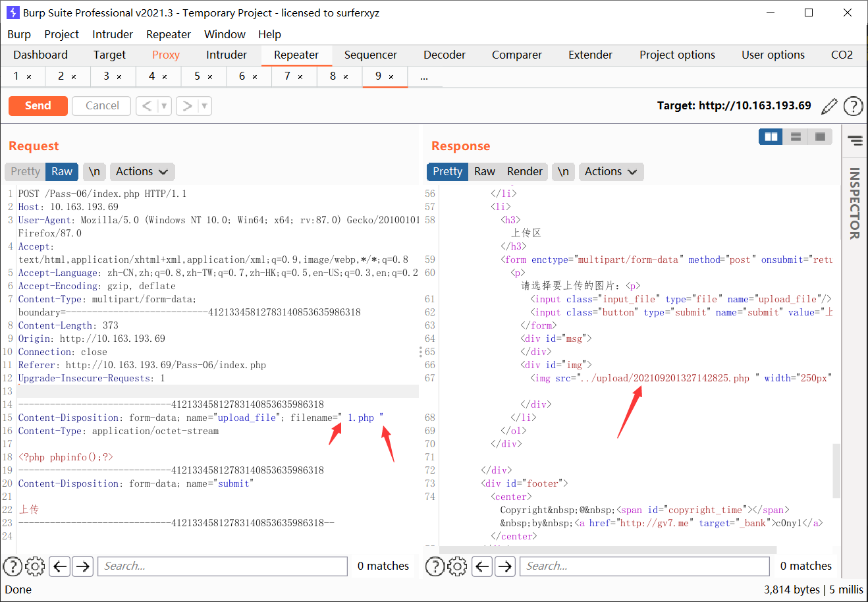This screenshot has width=868, height=602.
Task: Click the panel divider drag handle dots
Action: (421, 352)
